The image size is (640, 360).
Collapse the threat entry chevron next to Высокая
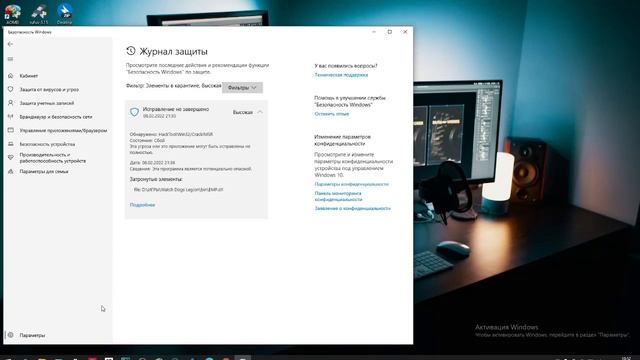[260, 112]
